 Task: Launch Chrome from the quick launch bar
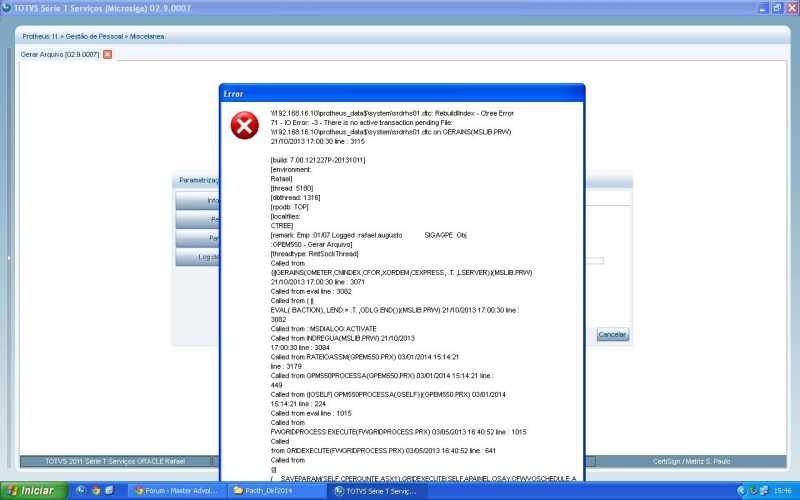pos(95,491)
